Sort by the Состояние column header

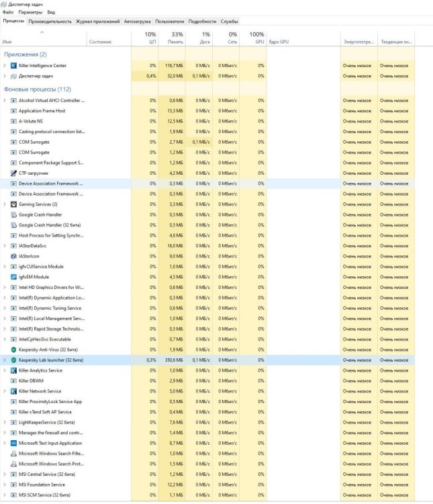tap(109, 38)
